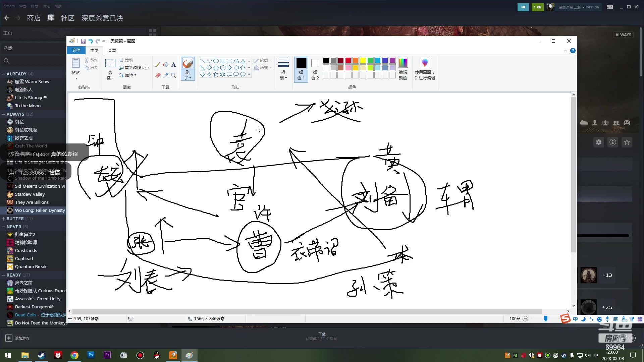Open Edit with Paint 3D
The height and width of the screenshot is (362, 644).
click(425, 69)
